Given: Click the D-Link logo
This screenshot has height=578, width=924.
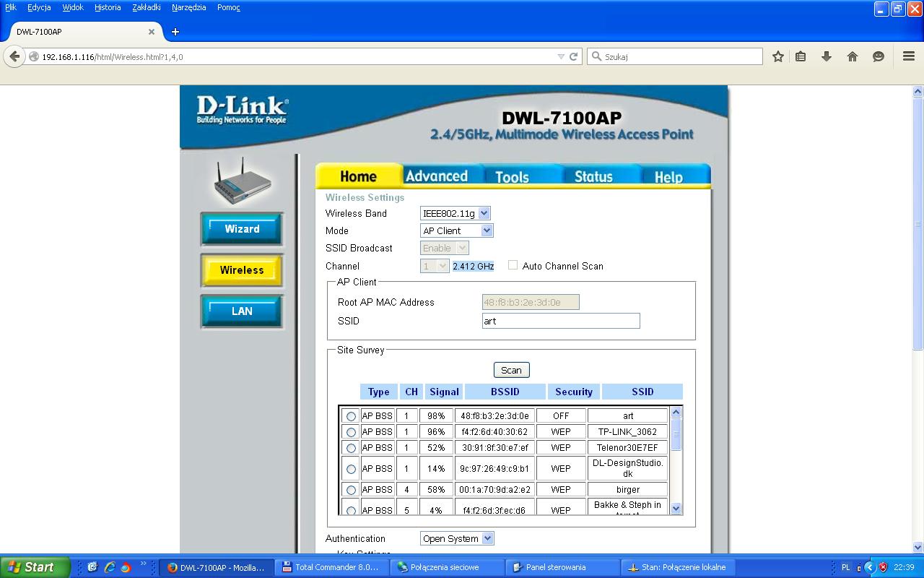Looking at the screenshot, I should coord(243,111).
